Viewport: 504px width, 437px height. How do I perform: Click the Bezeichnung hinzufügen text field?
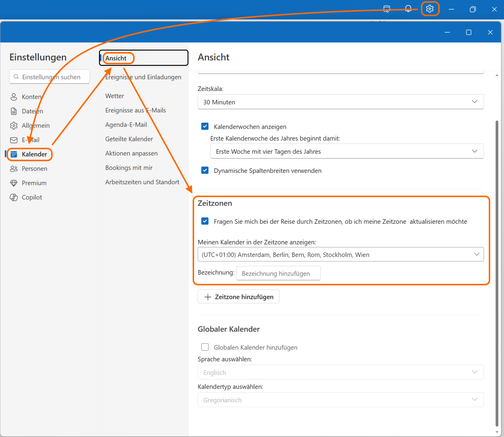278,273
